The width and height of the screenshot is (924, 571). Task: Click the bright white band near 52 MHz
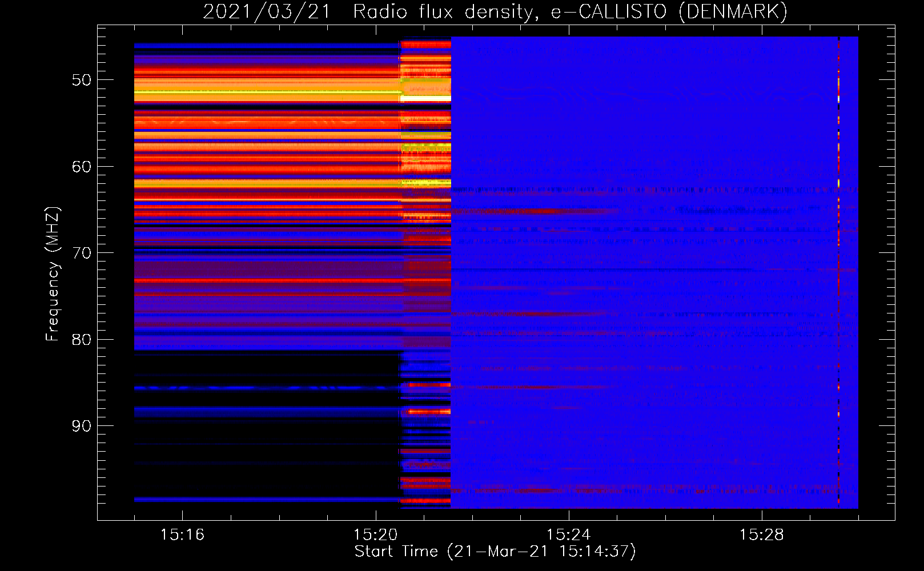coord(425,99)
